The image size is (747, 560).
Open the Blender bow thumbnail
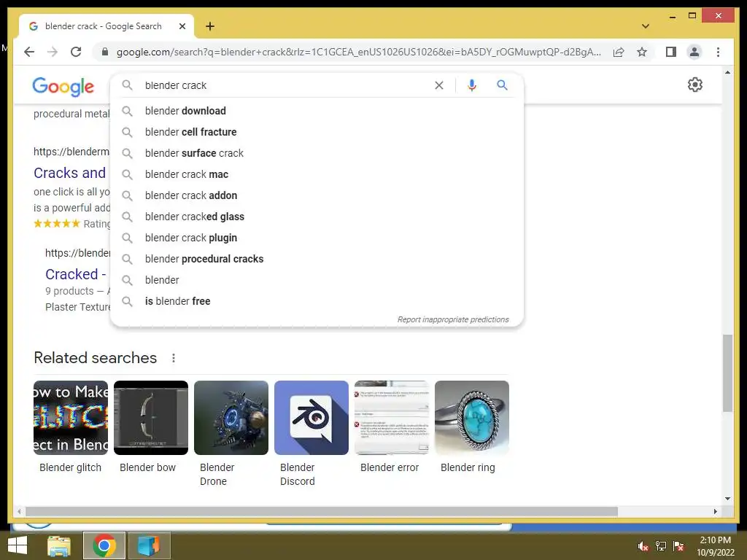pyautogui.click(x=151, y=418)
